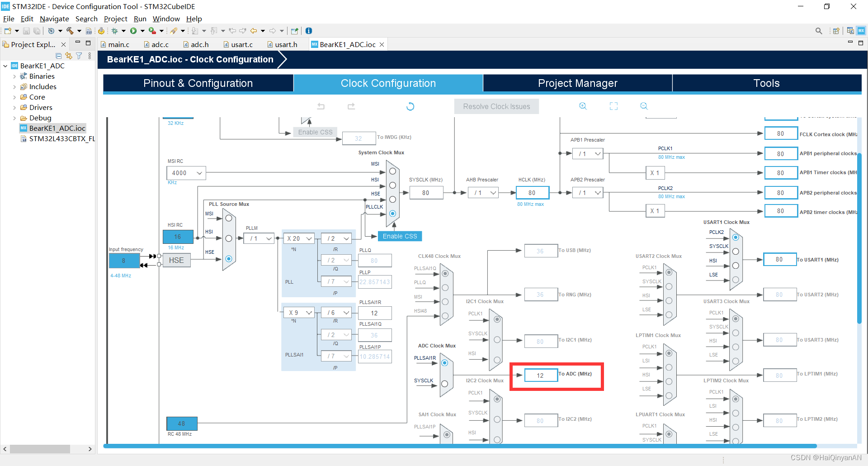Zoom in on the clock diagram
Viewport: 868px width, 466px height.
coord(583,106)
